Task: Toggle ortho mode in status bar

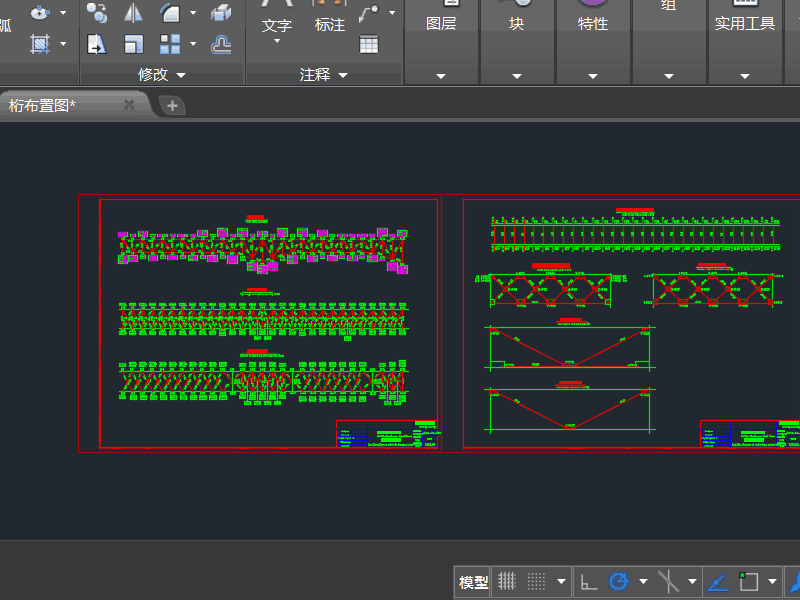Action: 589,581
